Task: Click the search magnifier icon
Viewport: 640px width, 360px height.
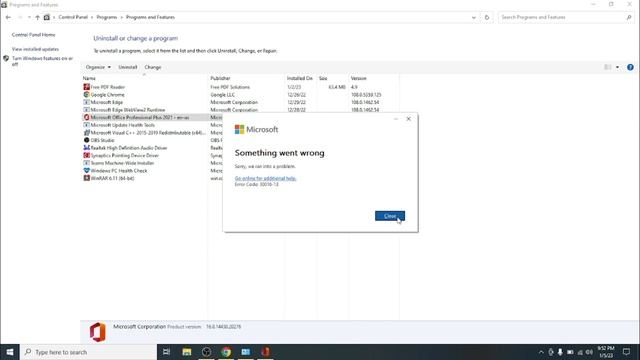Action: point(629,17)
